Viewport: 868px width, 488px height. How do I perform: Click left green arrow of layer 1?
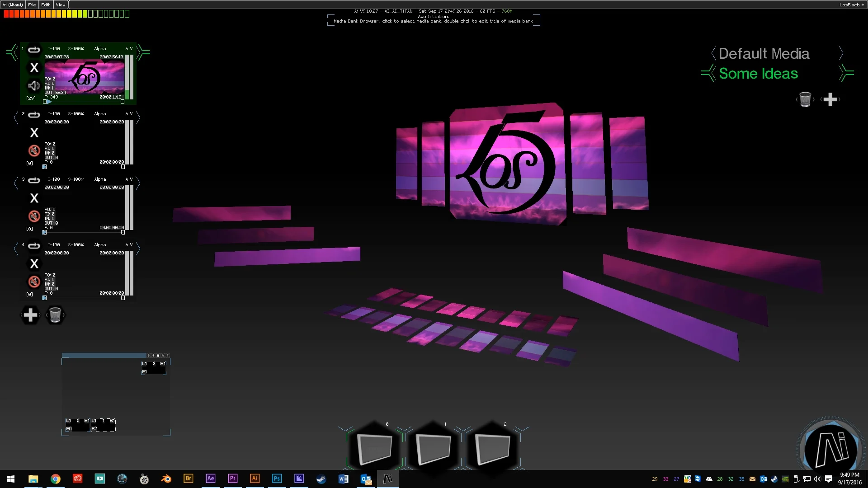pos(13,52)
